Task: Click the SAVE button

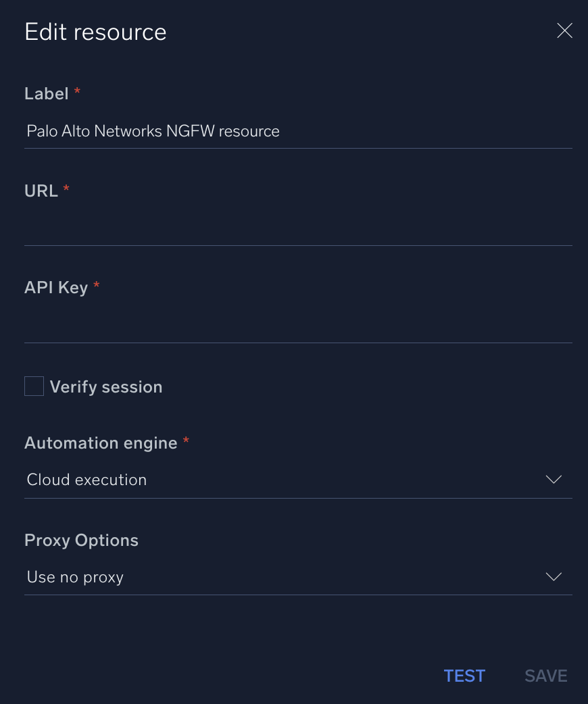Action: [x=545, y=676]
